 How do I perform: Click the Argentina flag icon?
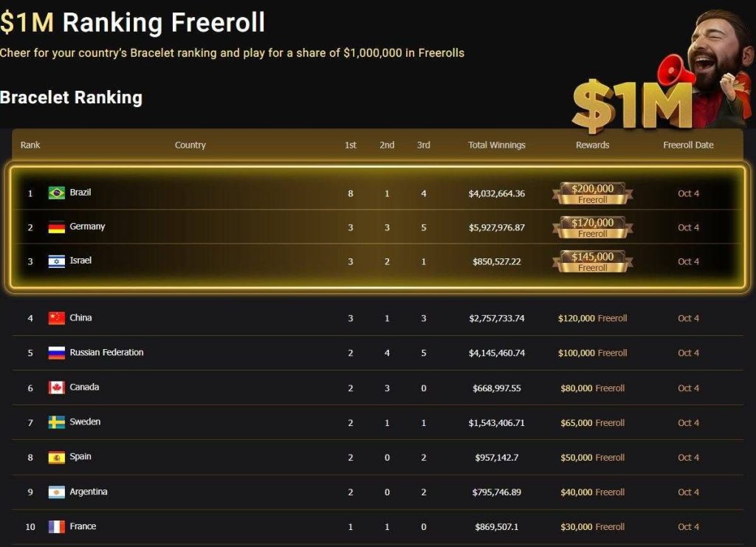pos(57,492)
